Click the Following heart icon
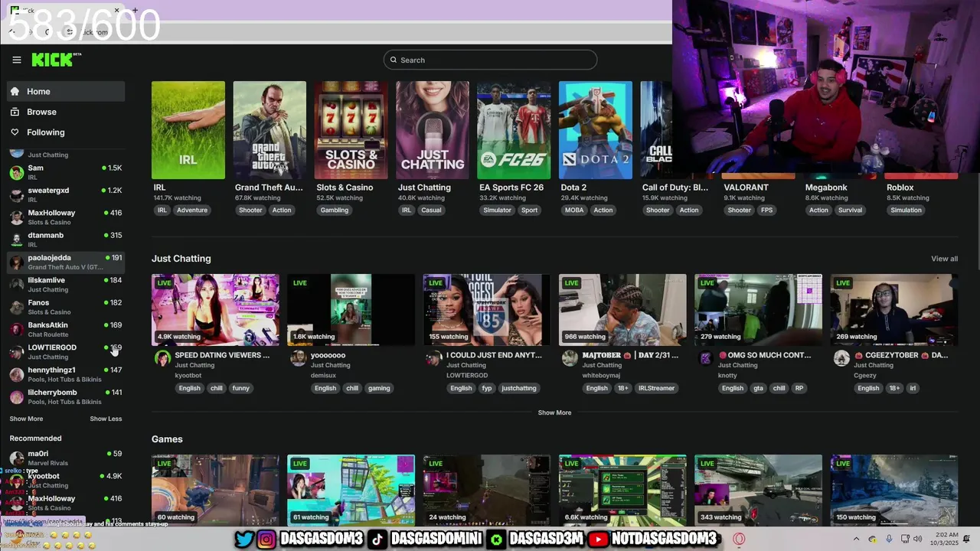980x551 pixels. pos(15,132)
